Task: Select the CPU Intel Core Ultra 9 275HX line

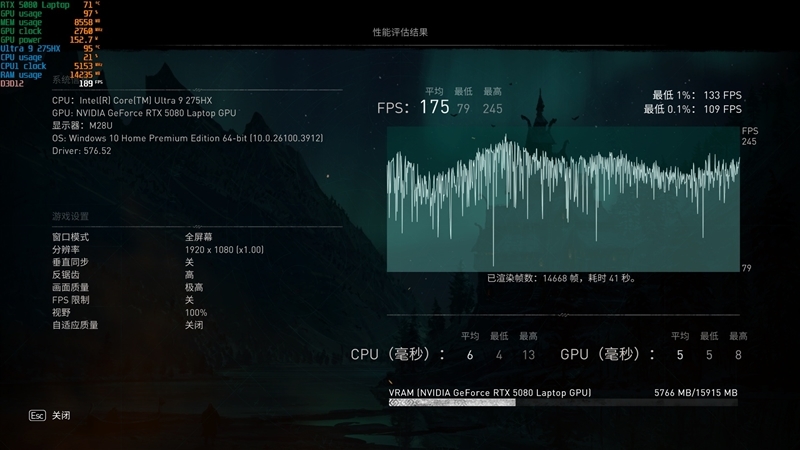Action: (132, 101)
